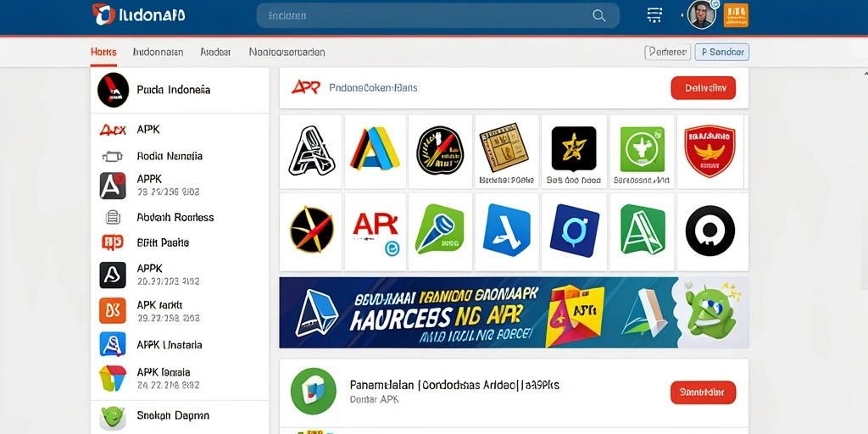Select the green Android mascot in the sidebar
Image resolution: width=868 pixels, height=434 pixels.
113,417
